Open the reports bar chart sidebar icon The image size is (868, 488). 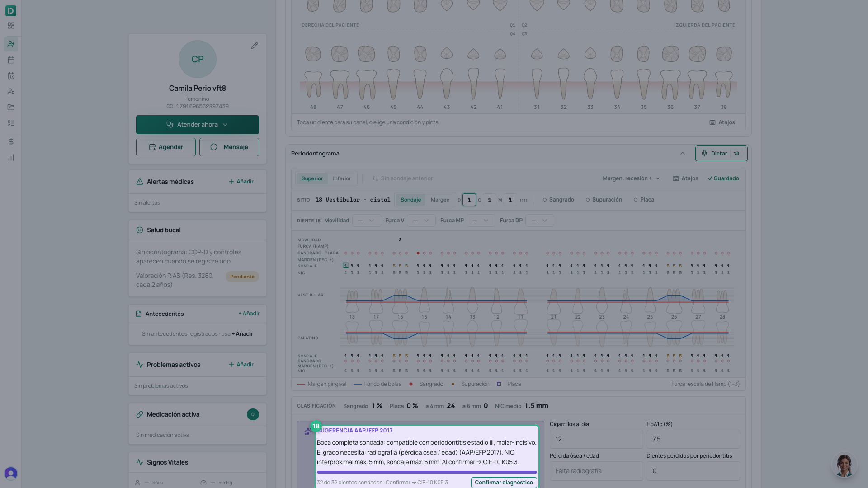pyautogui.click(x=11, y=158)
